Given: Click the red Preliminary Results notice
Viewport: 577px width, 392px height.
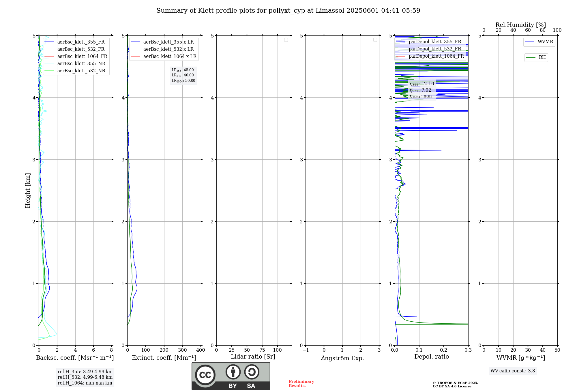Looking at the screenshot, I should [x=301, y=384].
